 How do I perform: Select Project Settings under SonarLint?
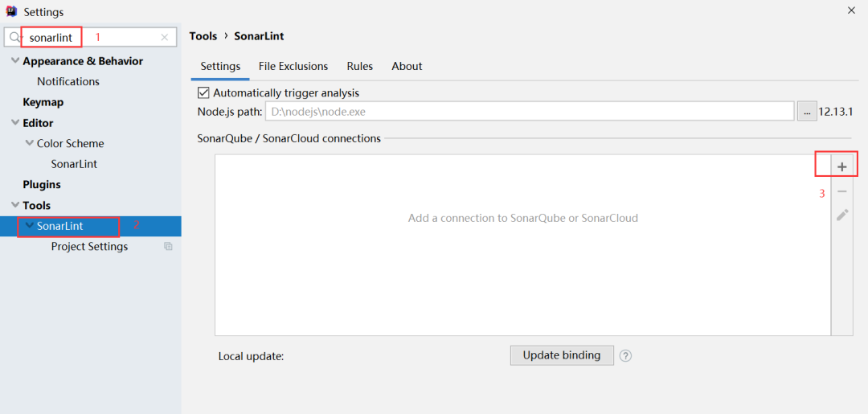[x=90, y=246]
